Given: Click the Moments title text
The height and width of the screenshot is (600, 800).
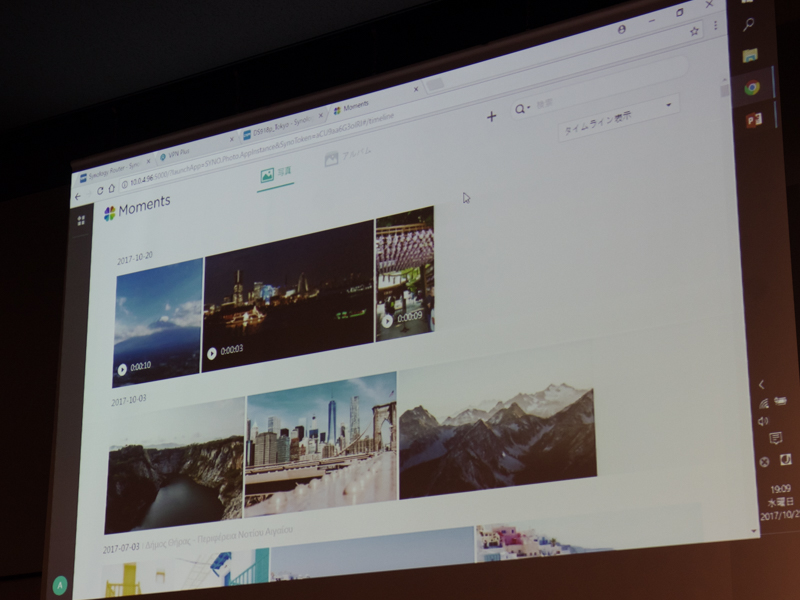Looking at the screenshot, I should (144, 206).
